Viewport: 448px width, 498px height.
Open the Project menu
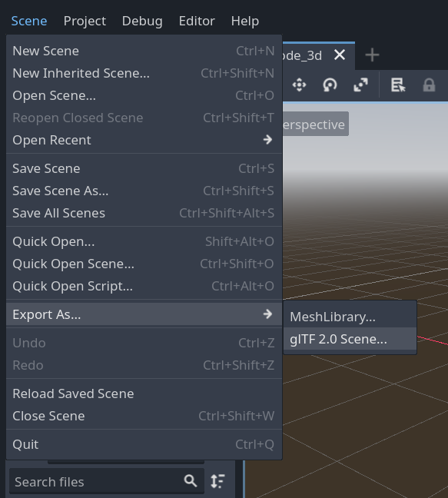85,21
